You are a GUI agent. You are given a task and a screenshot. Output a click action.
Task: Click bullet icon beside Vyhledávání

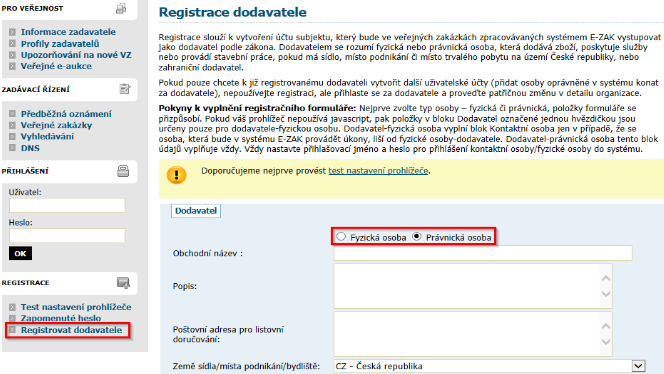[12, 136]
